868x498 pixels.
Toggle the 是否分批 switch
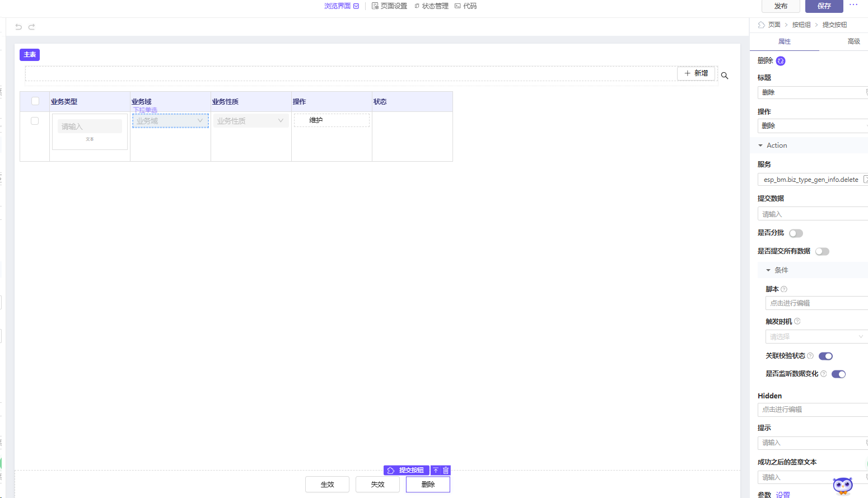796,233
